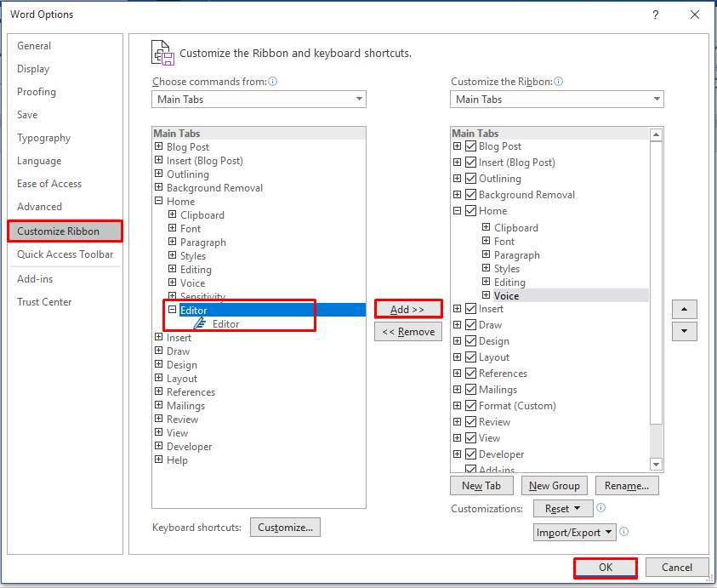Screen dimensions: 717x588
Task: Toggle the Developer tab checkbox
Action: (470, 454)
